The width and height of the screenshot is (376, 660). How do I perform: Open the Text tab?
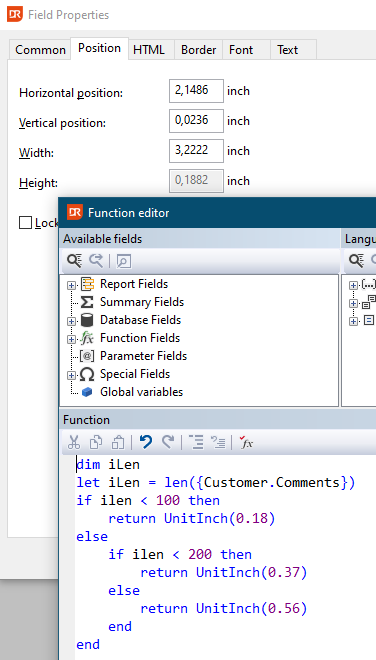tap(288, 50)
